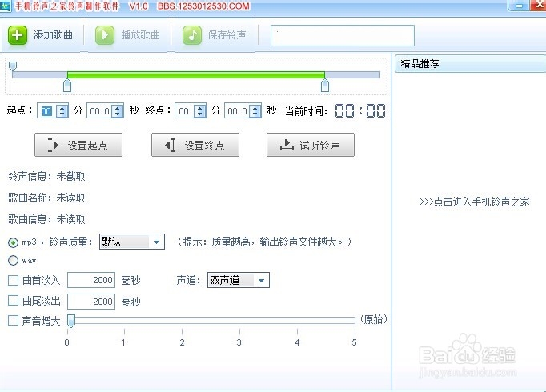Increase the 终点 seconds with up arrow
The height and width of the screenshot is (392, 546).
(255, 108)
